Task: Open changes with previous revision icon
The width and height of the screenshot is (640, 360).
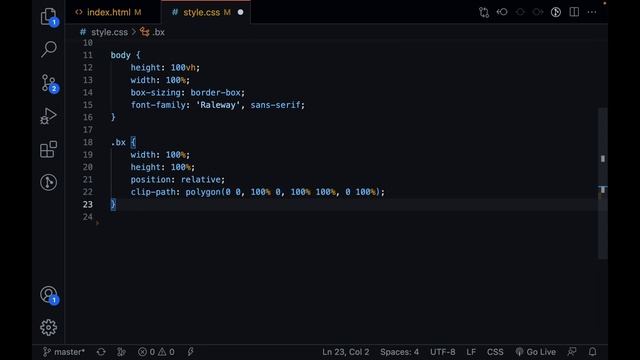Action: click(x=502, y=12)
